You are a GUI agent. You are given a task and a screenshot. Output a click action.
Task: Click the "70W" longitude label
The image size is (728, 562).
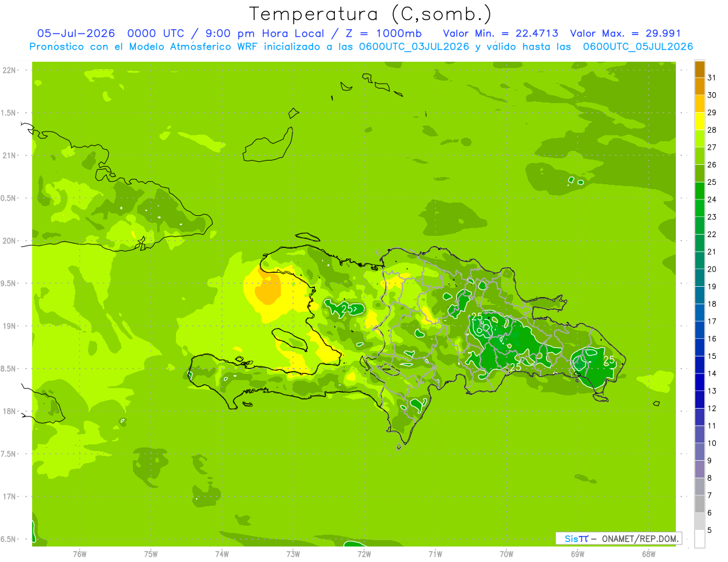coord(507,554)
